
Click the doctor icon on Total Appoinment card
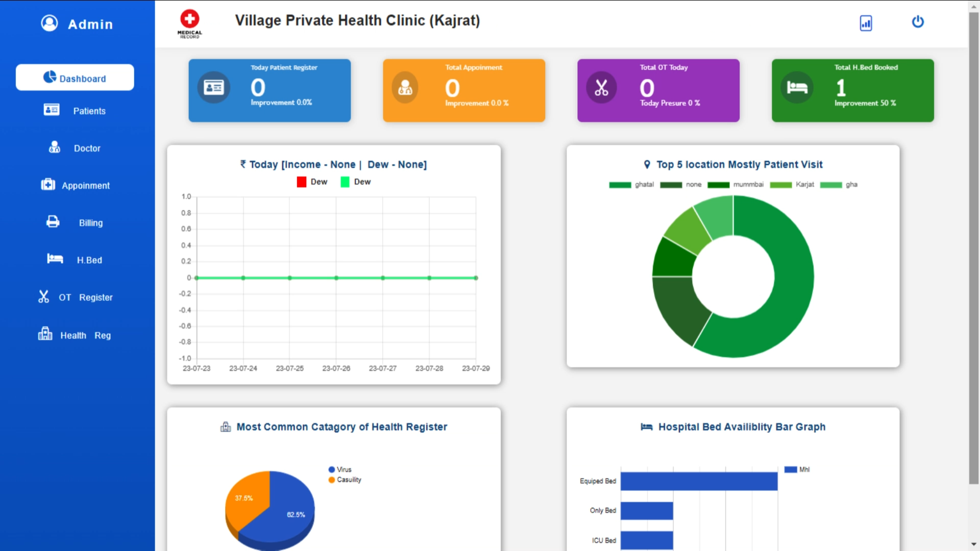pyautogui.click(x=405, y=88)
